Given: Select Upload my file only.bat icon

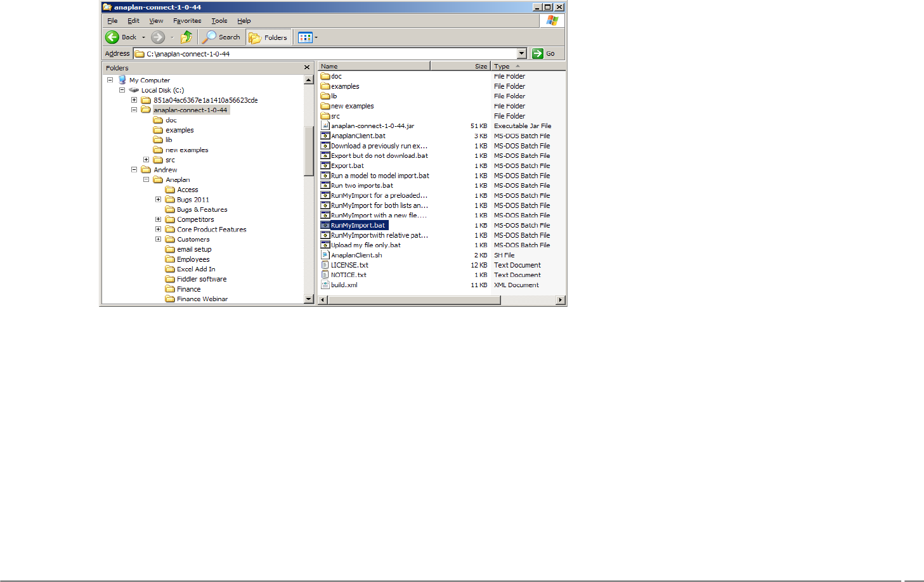Looking at the screenshot, I should [x=325, y=245].
